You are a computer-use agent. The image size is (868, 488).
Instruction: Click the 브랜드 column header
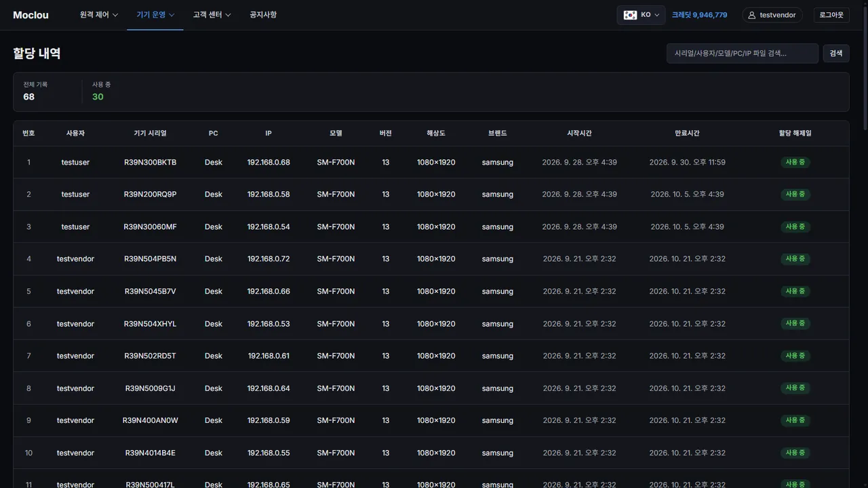(497, 134)
